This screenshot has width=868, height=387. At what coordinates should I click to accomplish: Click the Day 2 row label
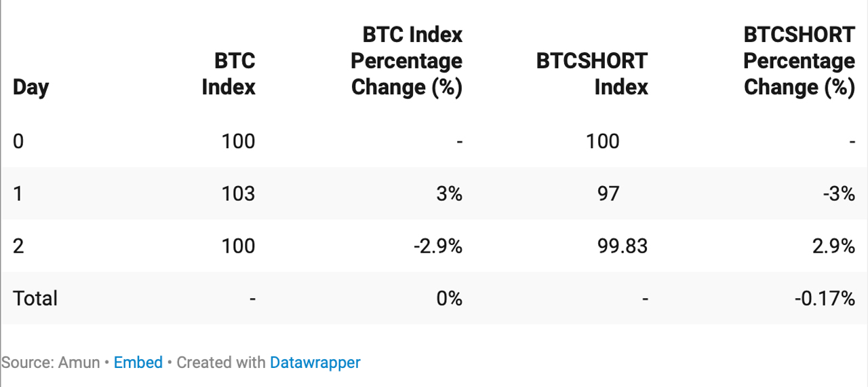(x=18, y=246)
